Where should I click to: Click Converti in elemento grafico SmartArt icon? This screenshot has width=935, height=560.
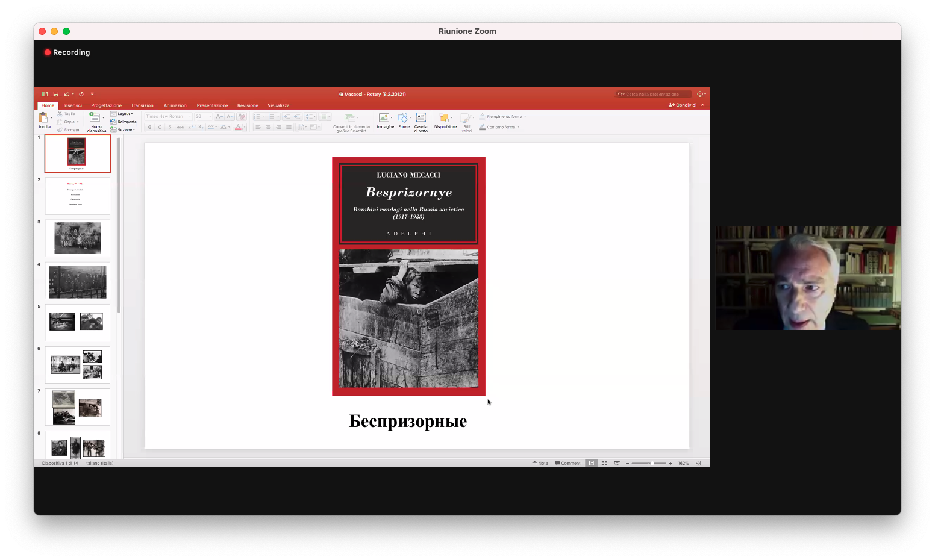tap(350, 117)
